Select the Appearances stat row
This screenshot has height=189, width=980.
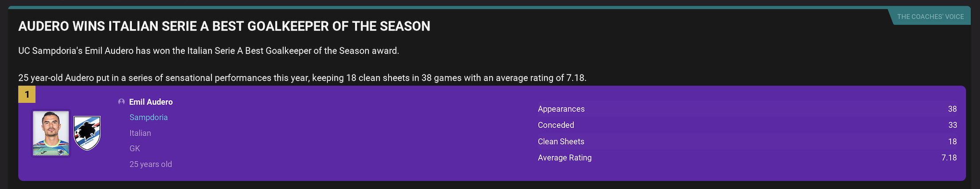point(747,109)
